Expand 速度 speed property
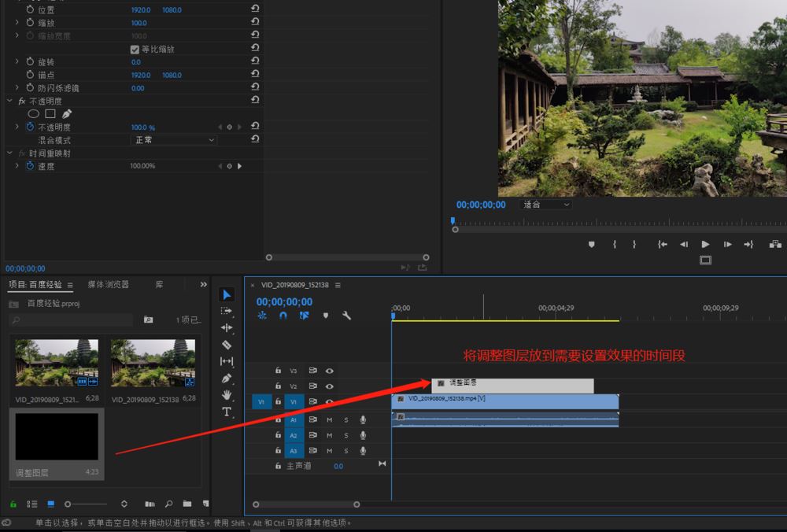The image size is (787, 532). click(x=17, y=165)
